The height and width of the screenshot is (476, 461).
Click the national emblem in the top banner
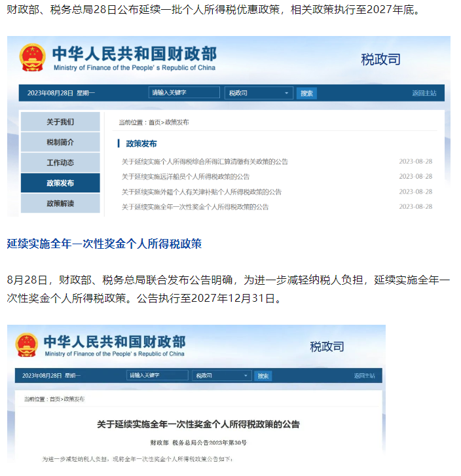pyautogui.click(x=33, y=58)
